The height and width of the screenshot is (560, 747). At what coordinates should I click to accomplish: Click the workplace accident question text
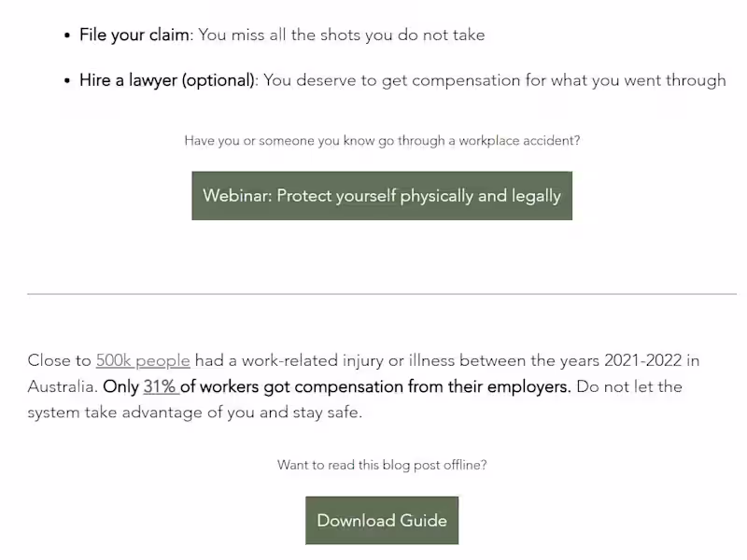pyautogui.click(x=382, y=141)
